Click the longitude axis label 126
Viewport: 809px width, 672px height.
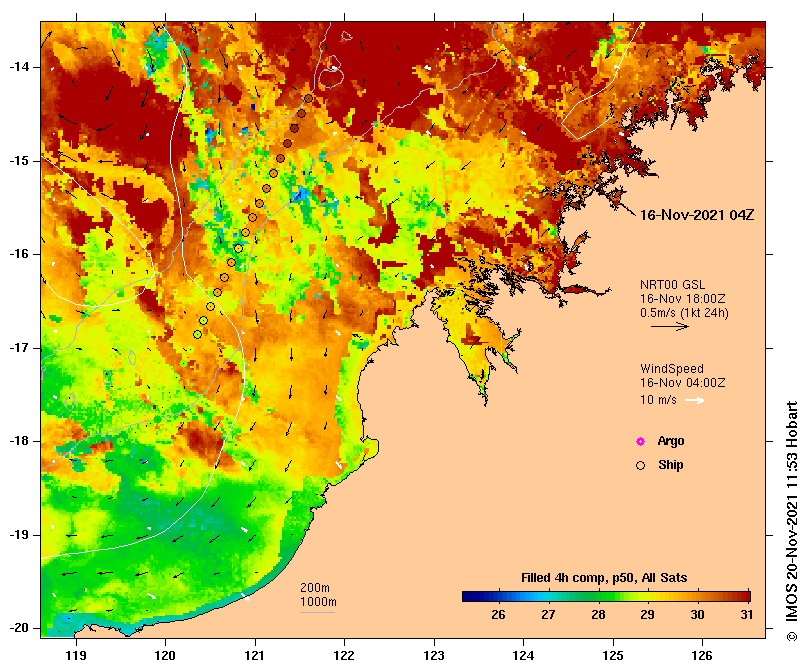[702, 655]
